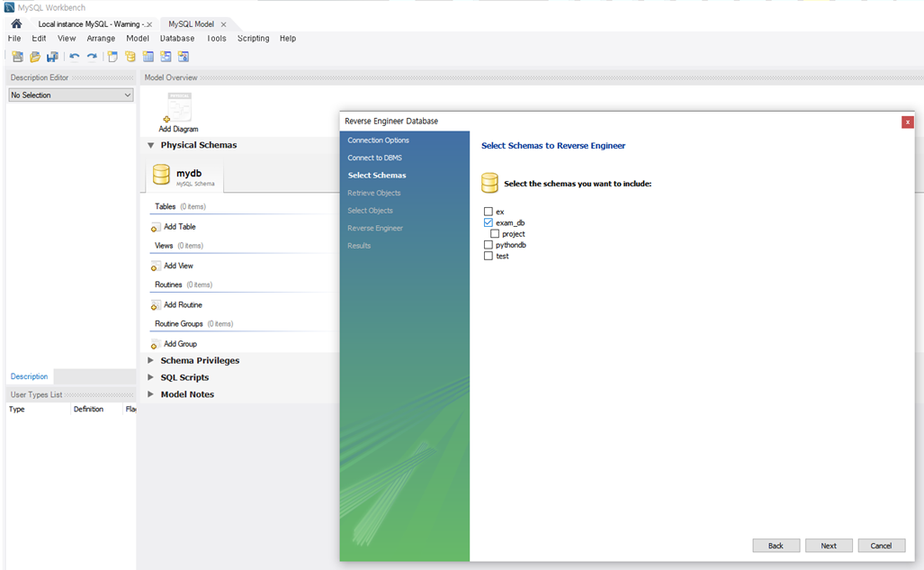Expand the Schema Privileges section

coord(151,360)
